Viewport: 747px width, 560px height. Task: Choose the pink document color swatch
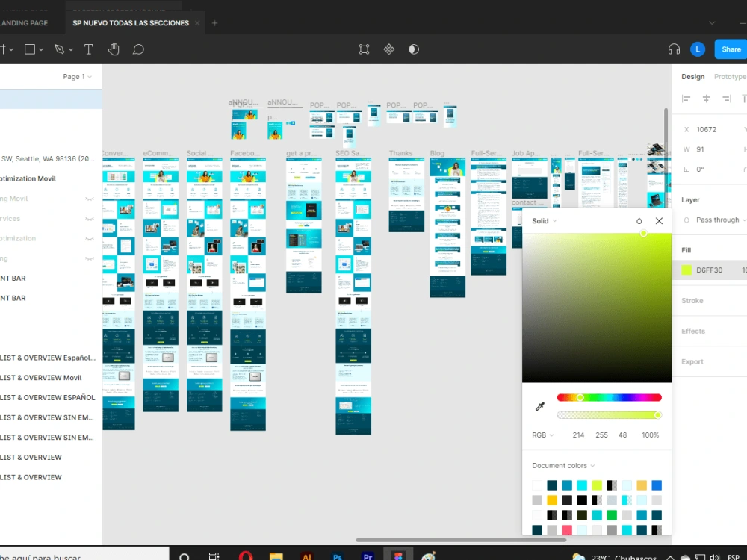tap(567, 530)
